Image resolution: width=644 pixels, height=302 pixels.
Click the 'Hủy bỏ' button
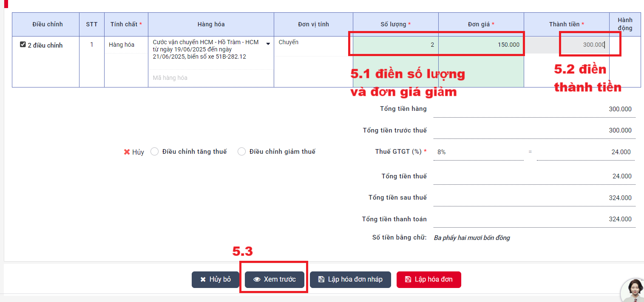(x=216, y=279)
